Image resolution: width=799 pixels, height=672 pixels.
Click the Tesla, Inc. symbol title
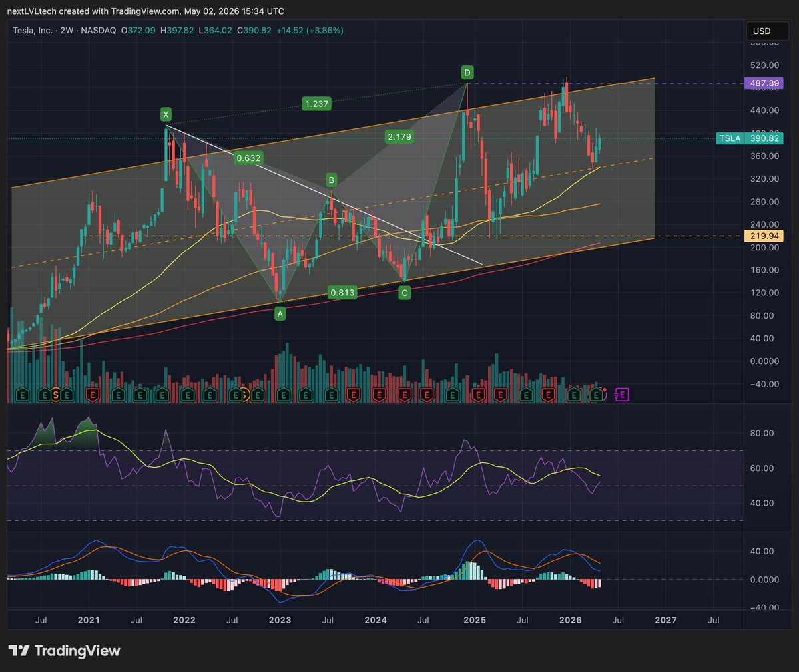coord(33,31)
